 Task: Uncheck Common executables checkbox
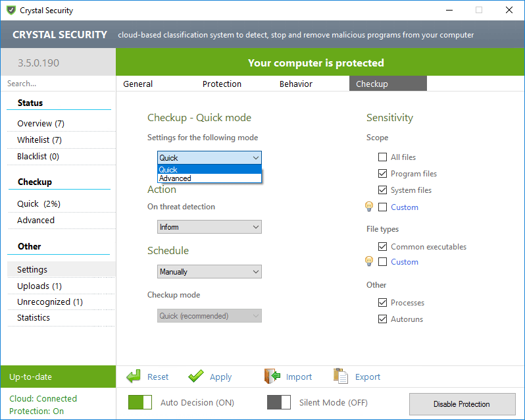pyautogui.click(x=382, y=246)
